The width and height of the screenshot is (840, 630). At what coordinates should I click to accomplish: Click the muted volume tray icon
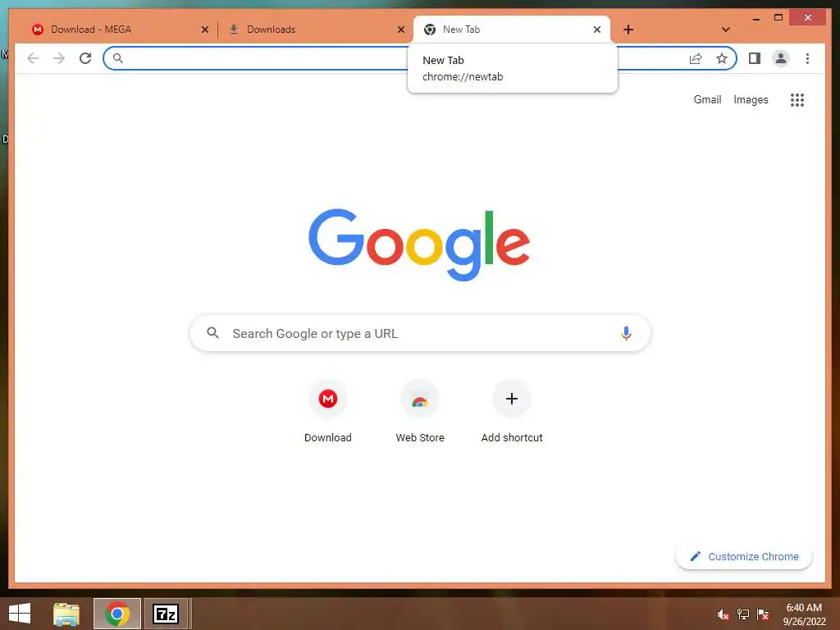tap(724, 614)
